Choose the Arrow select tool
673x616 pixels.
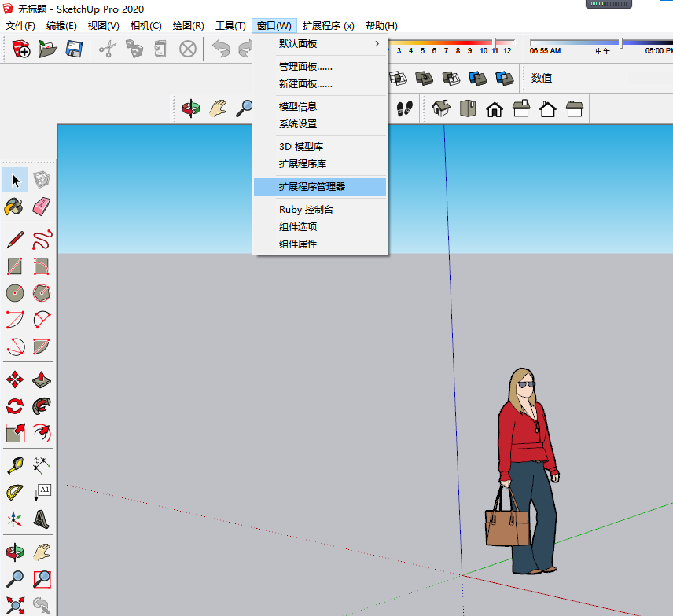[14, 180]
